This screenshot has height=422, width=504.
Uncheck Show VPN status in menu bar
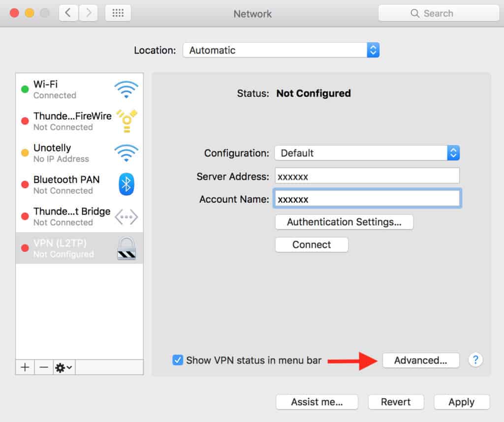click(x=178, y=360)
